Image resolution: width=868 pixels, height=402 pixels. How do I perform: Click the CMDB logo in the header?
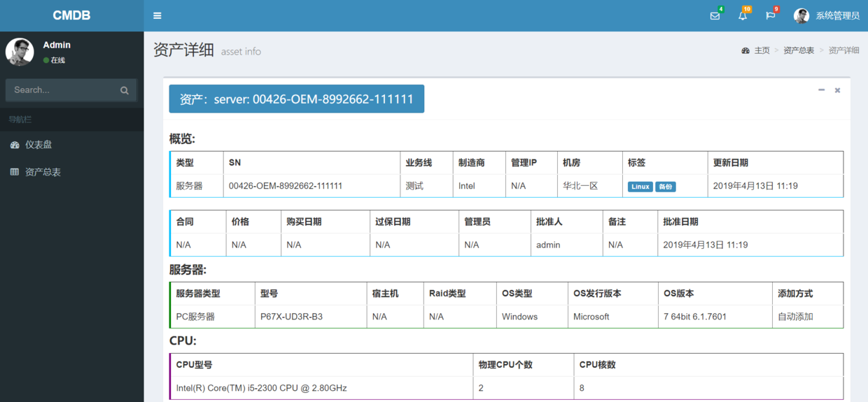tap(71, 15)
